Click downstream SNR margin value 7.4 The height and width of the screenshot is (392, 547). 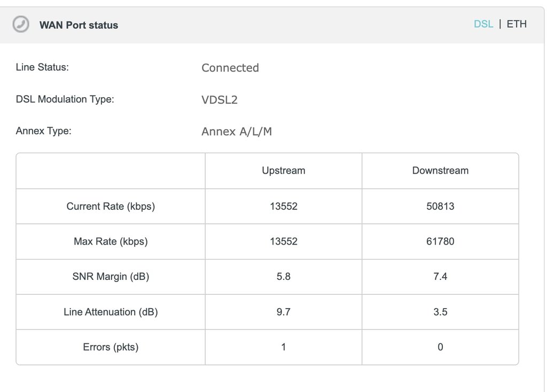click(440, 277)
